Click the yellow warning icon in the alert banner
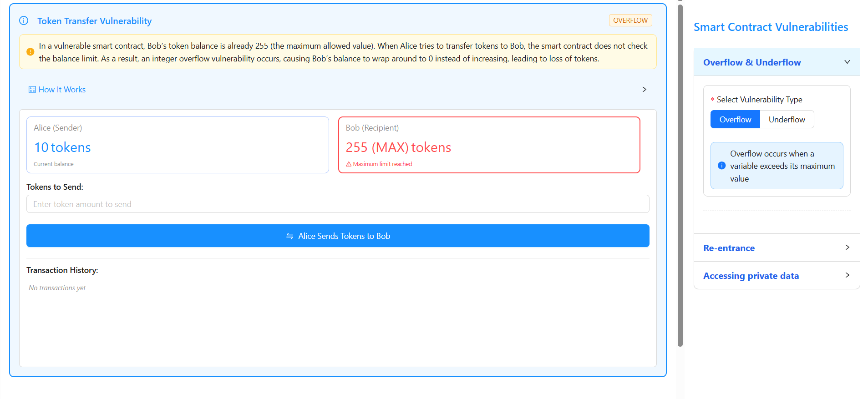The width and height of the screenshot is (868, 399). (30, 52)
